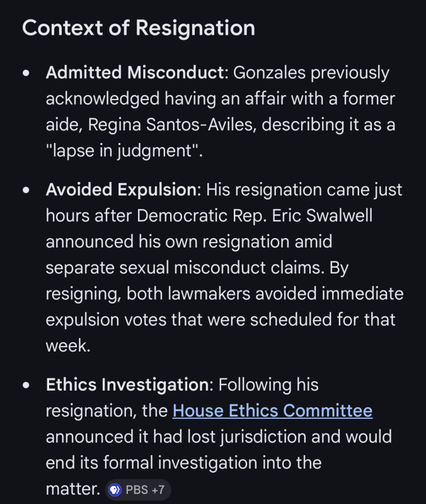Click the name Eric Swalwell
The width and height of the screenshot is (426, 504).
pyautogui.click(x=322, y=215)
